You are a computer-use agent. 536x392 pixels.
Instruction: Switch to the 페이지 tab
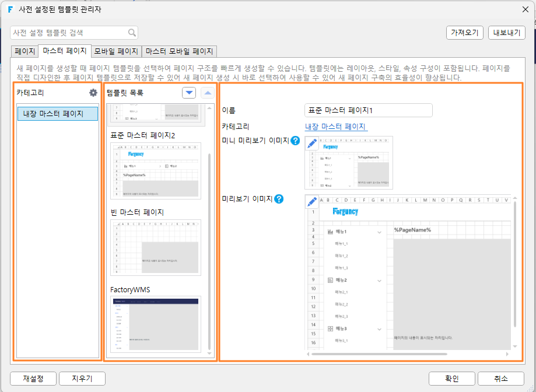pyautogui.click(x=24, y=51)
